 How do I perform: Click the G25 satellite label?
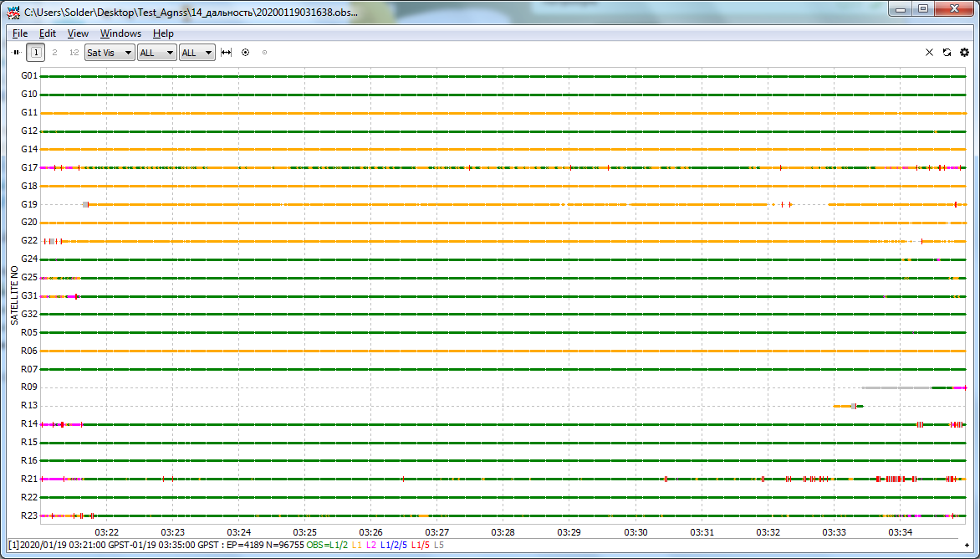click(x=29, y=278)
